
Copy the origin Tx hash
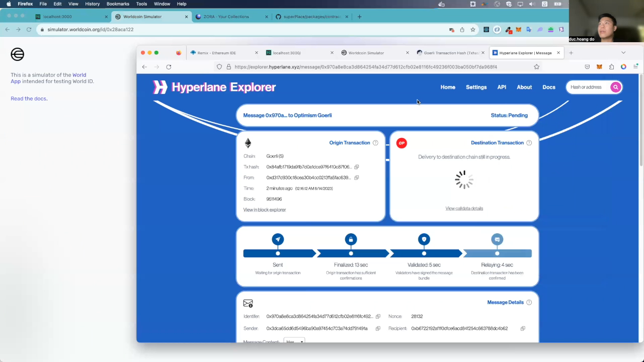[x=356, y=167]
